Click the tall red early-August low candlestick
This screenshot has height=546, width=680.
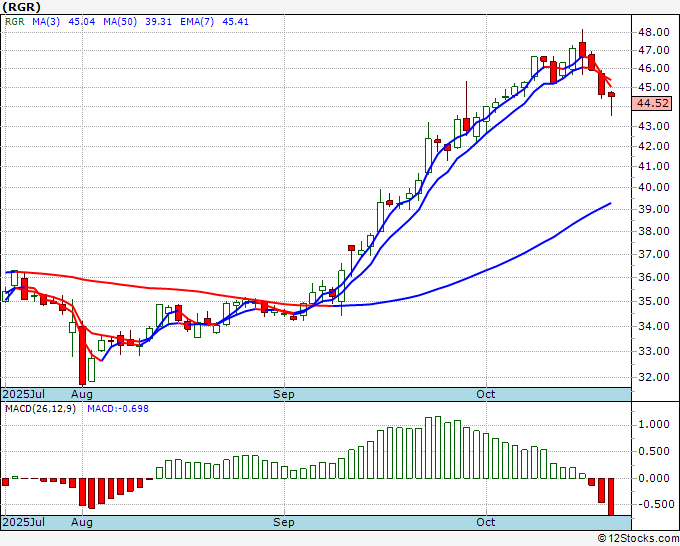[82, 355]
